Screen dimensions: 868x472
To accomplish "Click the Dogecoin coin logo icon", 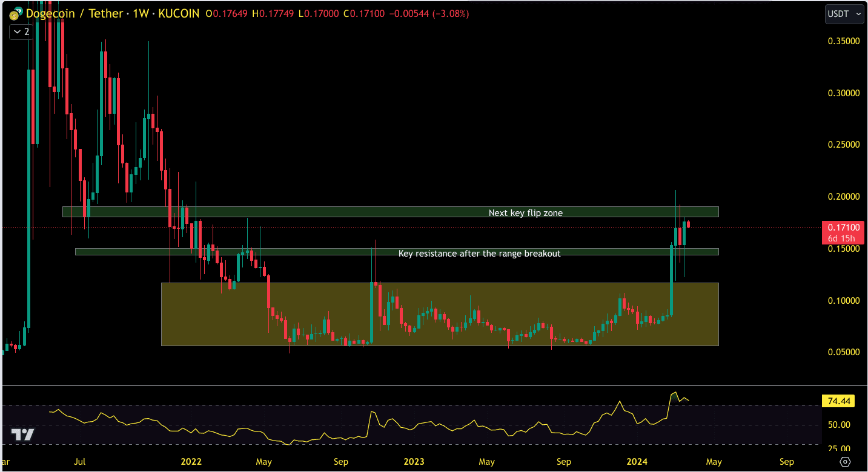I will point(15,13).
